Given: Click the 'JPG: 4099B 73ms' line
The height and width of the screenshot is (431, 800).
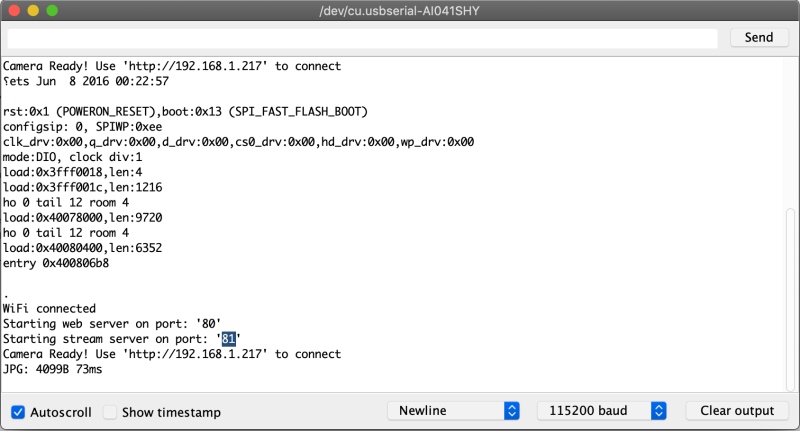Looking at the screenshot, I should coord(53,369).
